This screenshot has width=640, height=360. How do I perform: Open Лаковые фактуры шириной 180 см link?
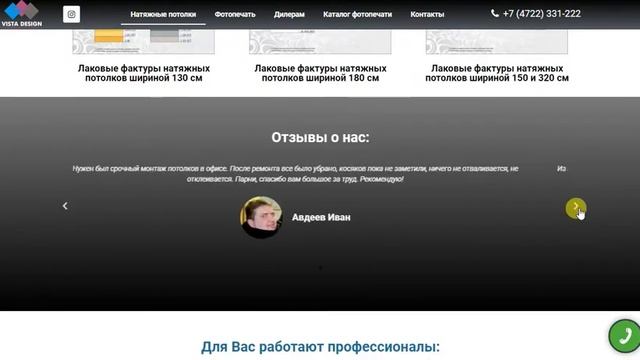pyautogui.click(x=320, y=73)
